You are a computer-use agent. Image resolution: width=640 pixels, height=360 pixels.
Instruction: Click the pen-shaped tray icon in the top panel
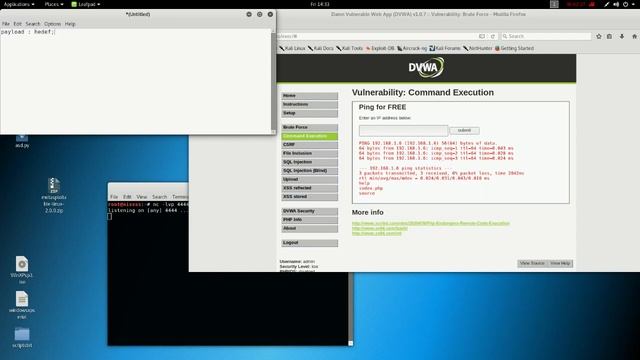point(607,4)
